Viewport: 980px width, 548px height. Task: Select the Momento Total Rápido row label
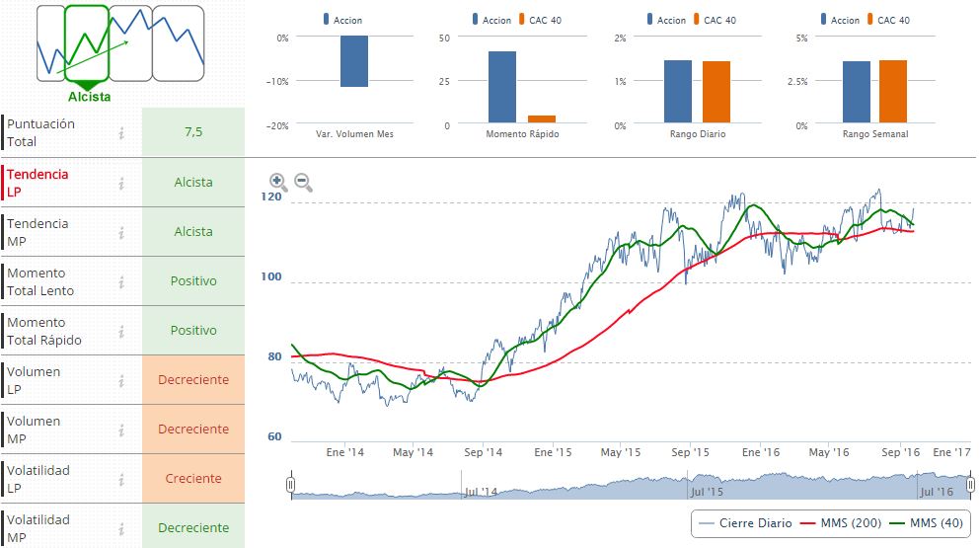[x=44, y=331]
